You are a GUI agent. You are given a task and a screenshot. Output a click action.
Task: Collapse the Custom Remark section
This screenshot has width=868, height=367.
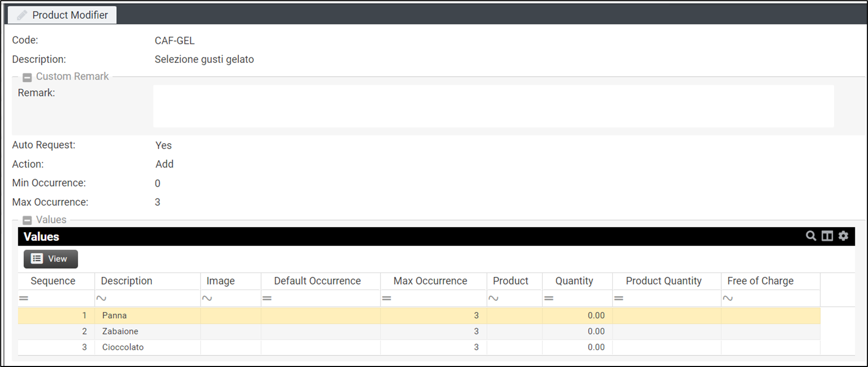[x=27, y=78]
